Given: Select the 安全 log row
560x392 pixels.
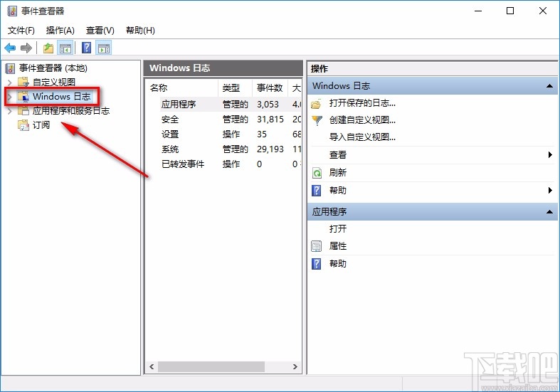Looking at the screenshot, I should 224,120.
